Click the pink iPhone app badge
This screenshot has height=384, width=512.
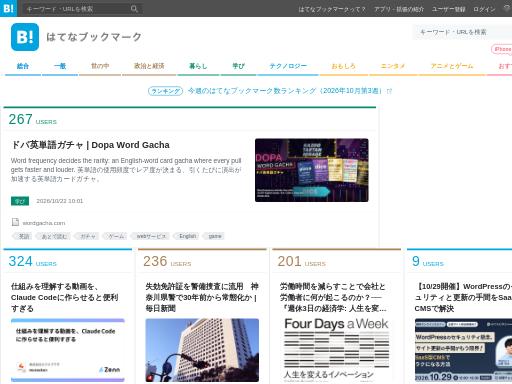click(502, 49)
